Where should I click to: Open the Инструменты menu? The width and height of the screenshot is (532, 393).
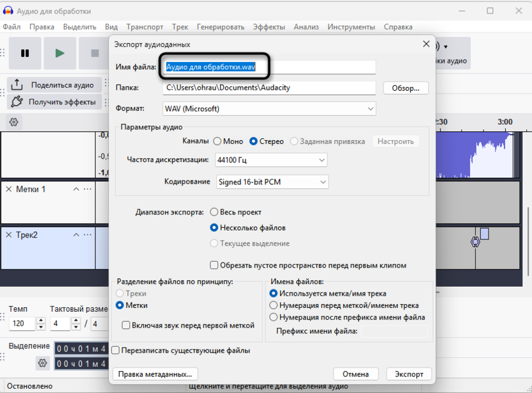[351, 27]
